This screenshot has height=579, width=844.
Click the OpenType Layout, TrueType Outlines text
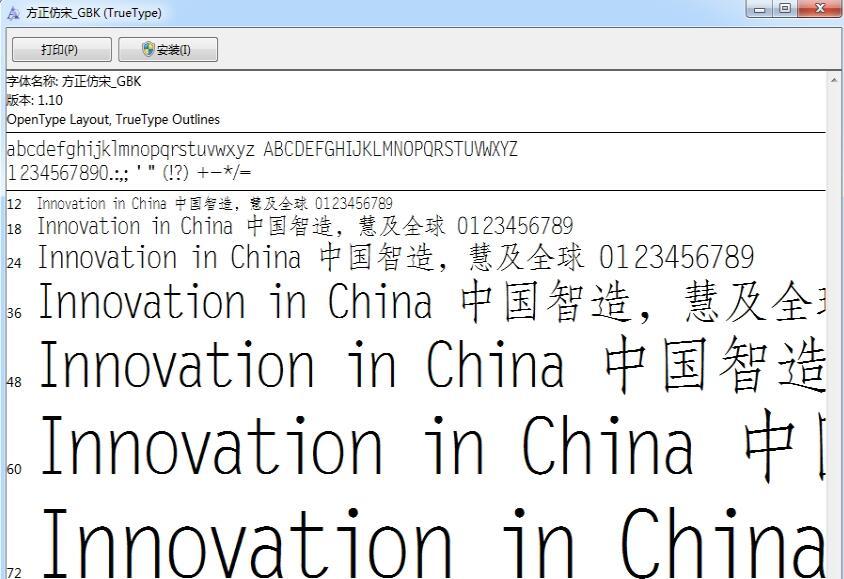pyautogui.click(x=113, y=119)
